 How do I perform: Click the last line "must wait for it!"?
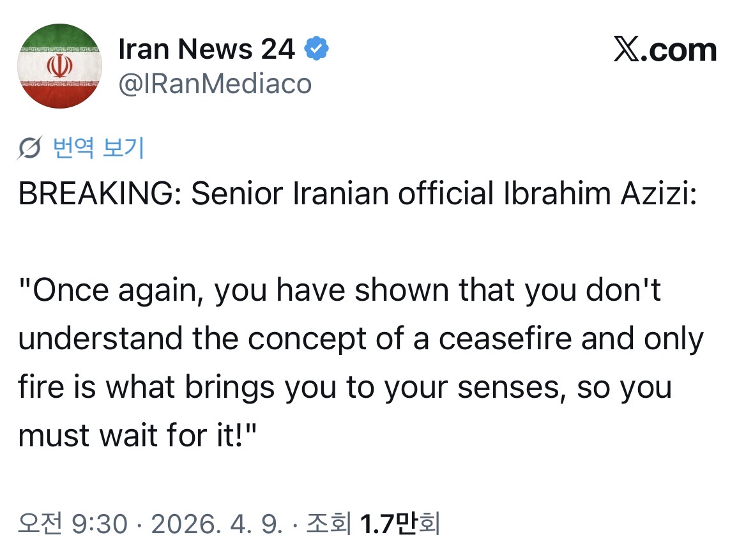(x=137, y=435)
